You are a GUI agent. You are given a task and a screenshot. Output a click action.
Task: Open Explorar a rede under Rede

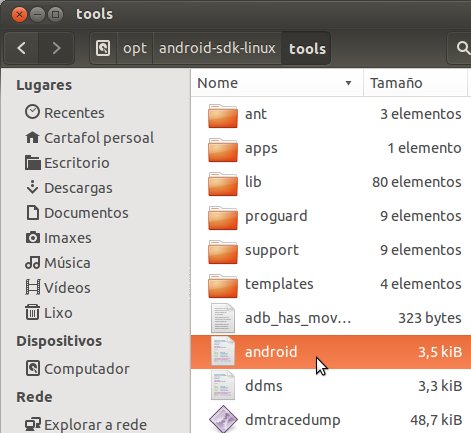(x=95, y=425)
